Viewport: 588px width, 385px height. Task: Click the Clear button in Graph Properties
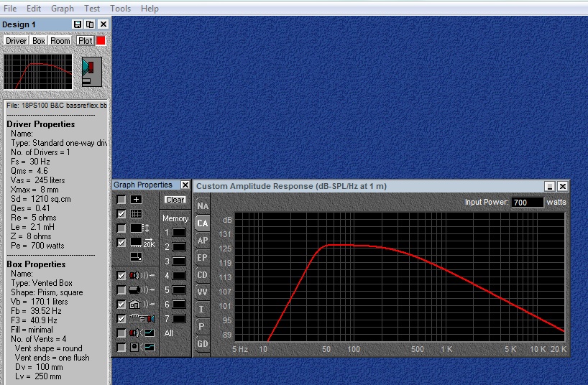(x=175, y=200)
